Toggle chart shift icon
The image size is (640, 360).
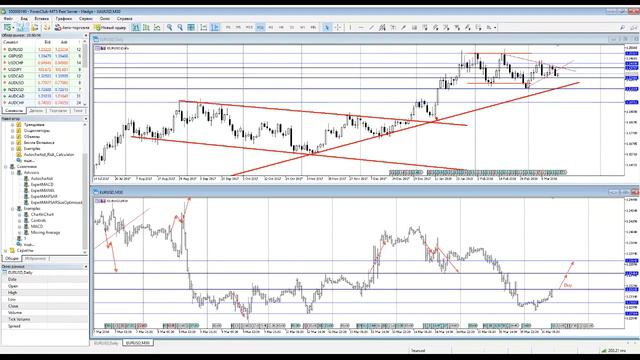click(215, 27)
